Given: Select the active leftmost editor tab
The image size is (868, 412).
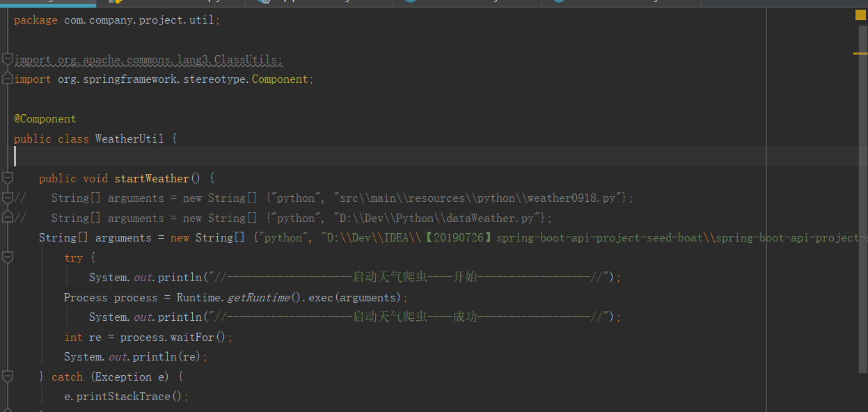Looking at the screenshot, I should (49, 3).
